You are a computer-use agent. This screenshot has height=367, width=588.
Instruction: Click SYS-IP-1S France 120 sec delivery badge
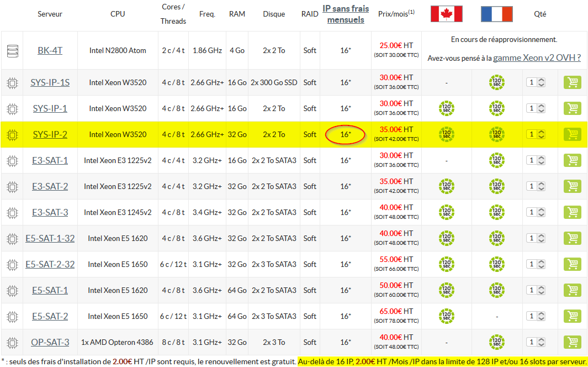point(496,82)
